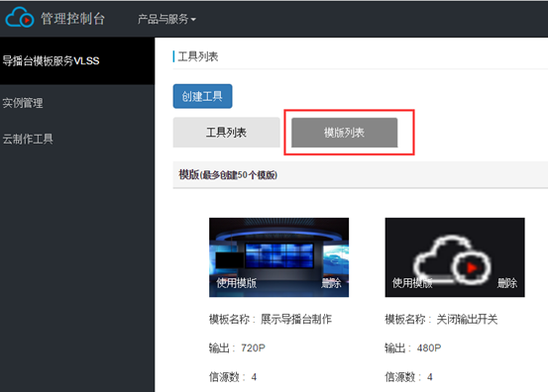
Task: Click 删除 on 关闭输出开关 template
Action: point(507,283)
